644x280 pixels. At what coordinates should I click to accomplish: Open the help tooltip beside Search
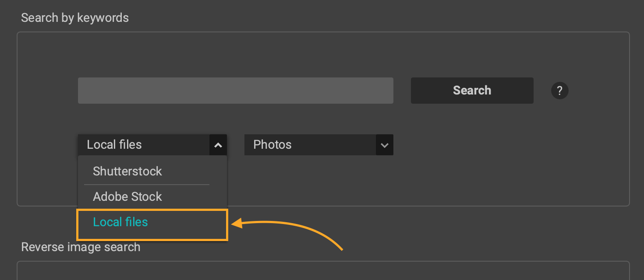[x=559, y=91]
